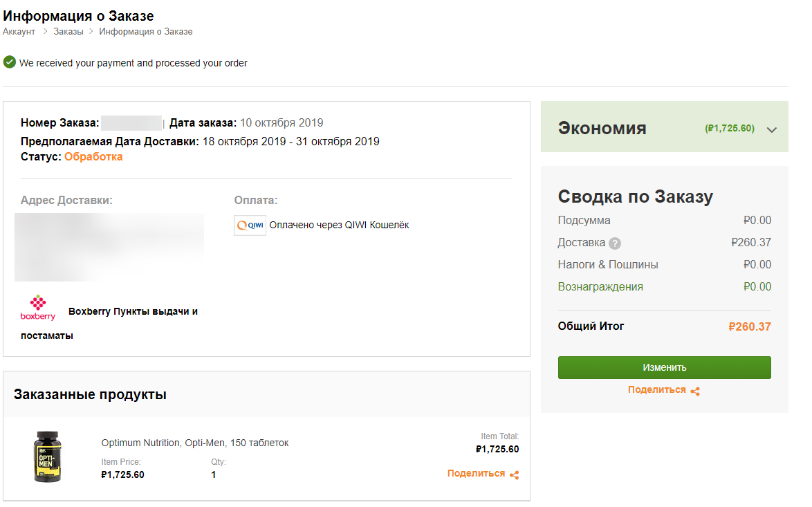Image resolution: width=812 pixels, height=507 pixels.
Task: Click the green Изменить button
Action: [x=665, y=367]
